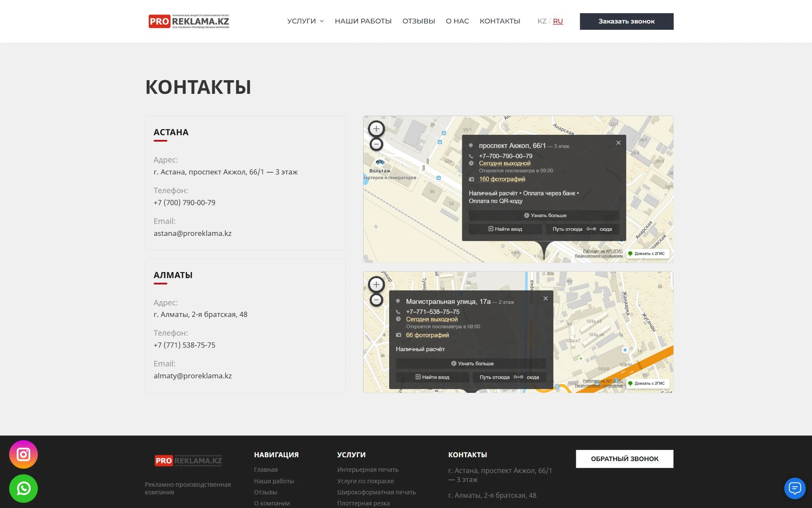Screen dimensions: 812x508
Task: Click Найти вход in Astana popup
Action: pos(505,229)
